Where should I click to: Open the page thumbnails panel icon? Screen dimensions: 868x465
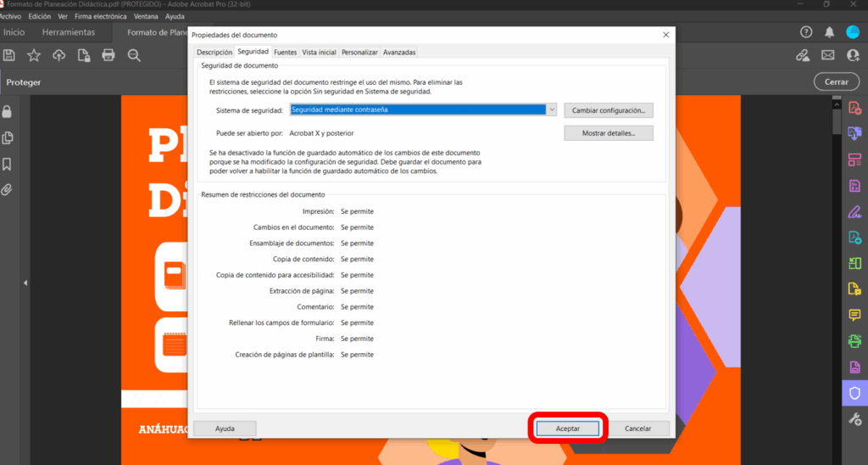(7, 137)
